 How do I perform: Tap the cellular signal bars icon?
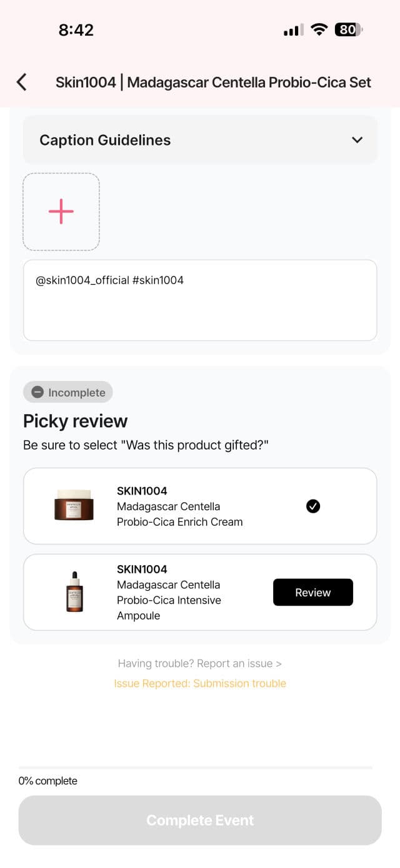point(293,30)
